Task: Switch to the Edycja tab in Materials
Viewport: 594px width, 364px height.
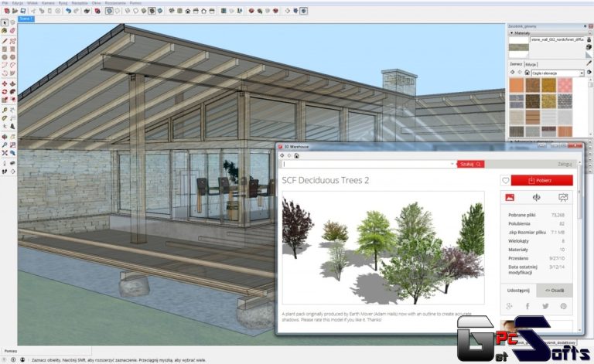Action: point(531,64)
